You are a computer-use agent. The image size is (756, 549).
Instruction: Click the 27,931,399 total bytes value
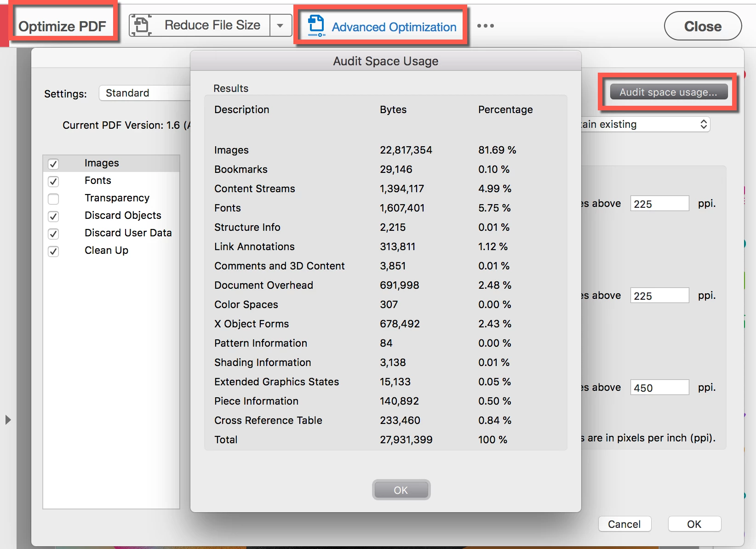click(x=406, y=440)
